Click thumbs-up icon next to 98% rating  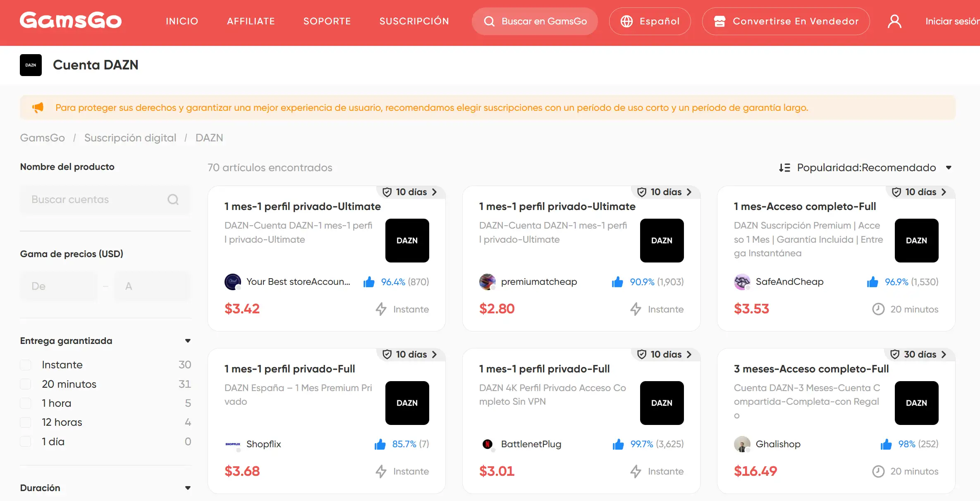click(x=886, y=444)
